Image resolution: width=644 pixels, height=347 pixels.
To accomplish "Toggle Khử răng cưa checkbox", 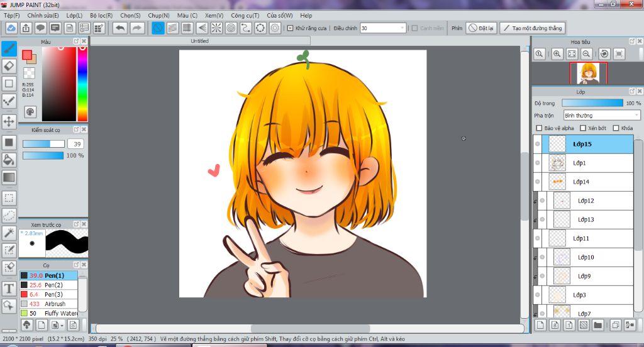I will (x=290, y=28).
